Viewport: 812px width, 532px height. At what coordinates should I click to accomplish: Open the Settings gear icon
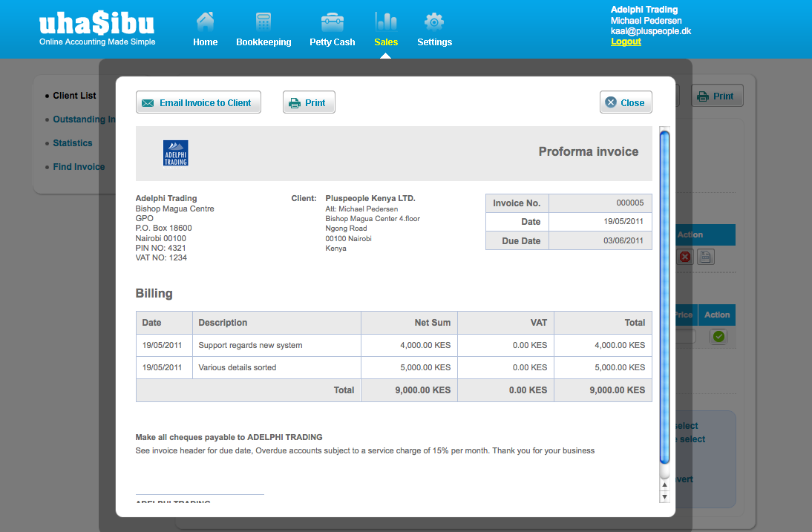point(434,22)
